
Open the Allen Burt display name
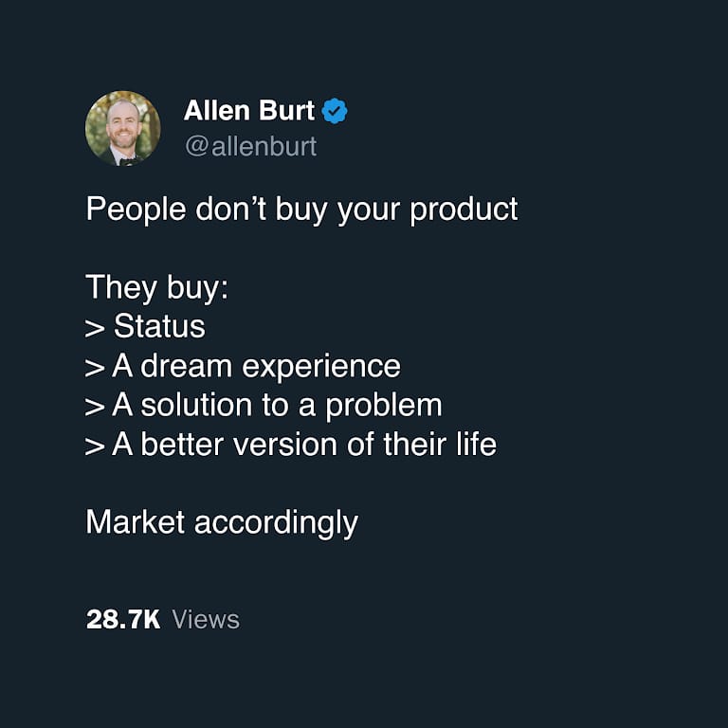[x=249, y=111]
